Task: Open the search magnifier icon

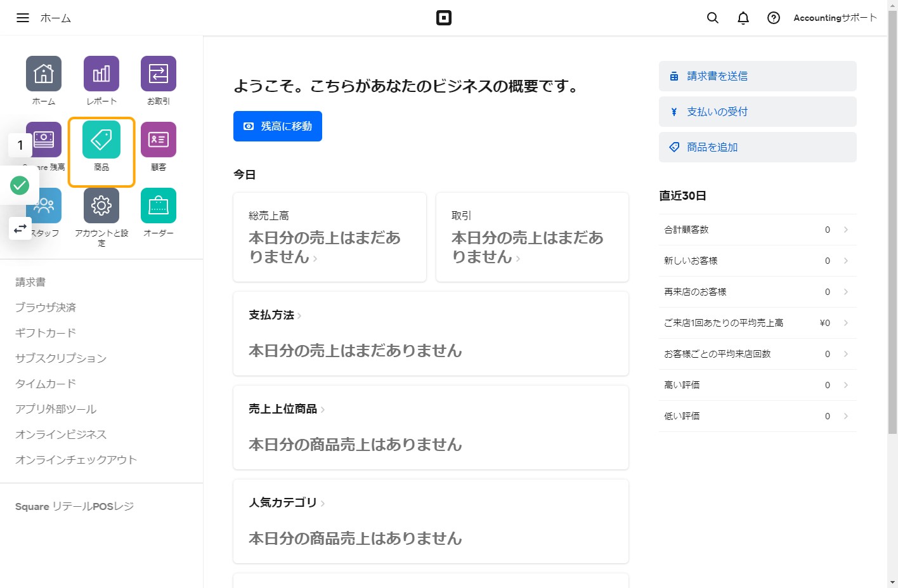Action: pyautogui.click(x=713, y=18)
